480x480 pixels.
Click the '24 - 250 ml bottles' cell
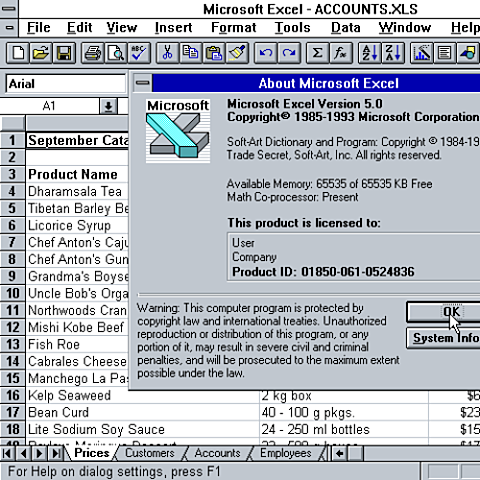pyautogui.click(x=344, y=429)
